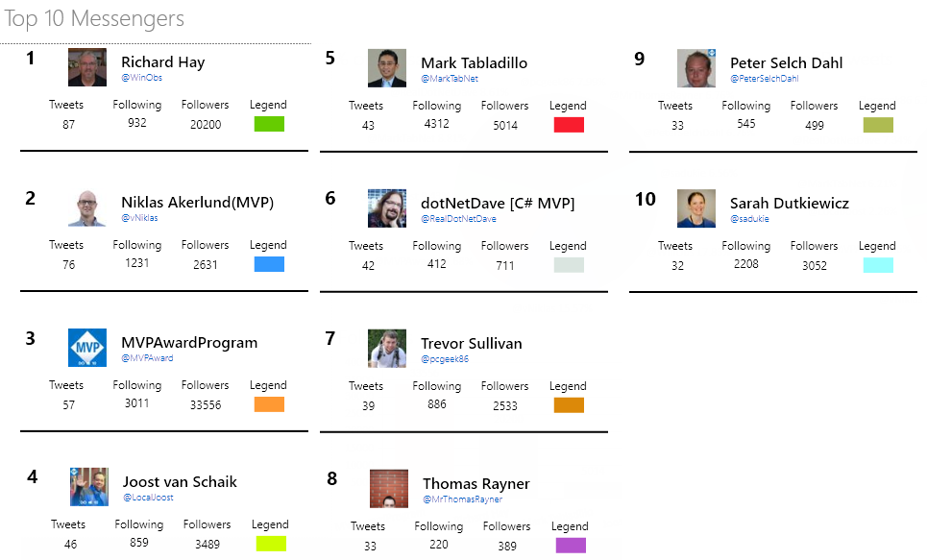The image size is (927, 560).
Task: Select the cyan legend swatch for Sarah Dutkiewicz
Action: [878, 265]
